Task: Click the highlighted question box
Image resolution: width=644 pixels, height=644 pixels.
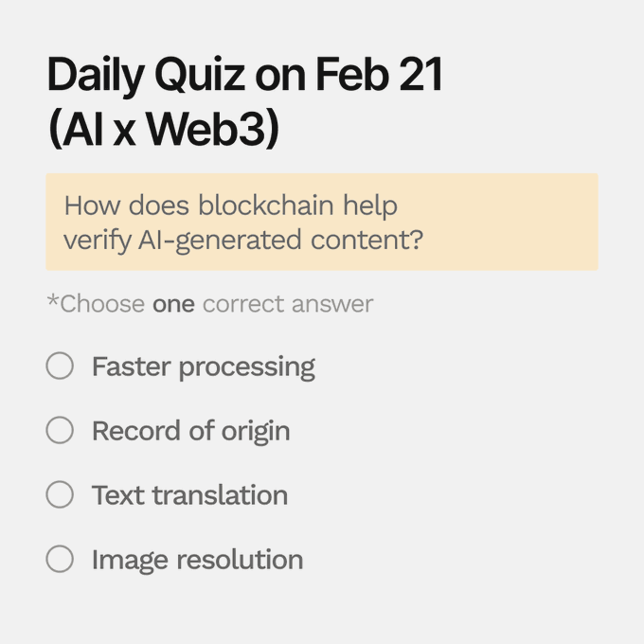Action: (322, 222)
